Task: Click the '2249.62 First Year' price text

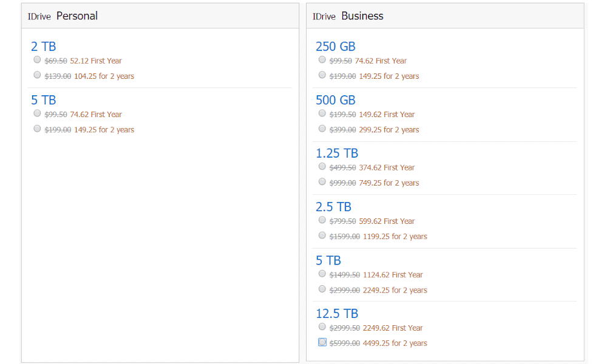Action: pyautogui.click(x=393, y=328)
